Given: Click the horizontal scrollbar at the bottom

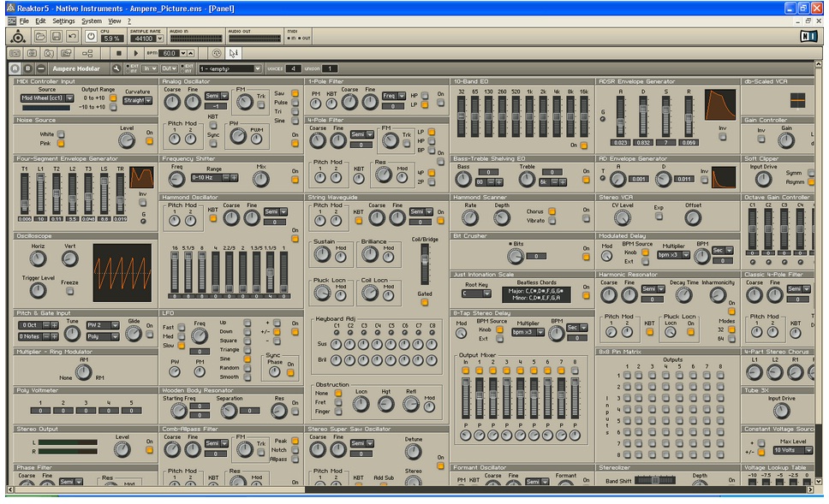Looking at the screenshot, I should 159,489.
